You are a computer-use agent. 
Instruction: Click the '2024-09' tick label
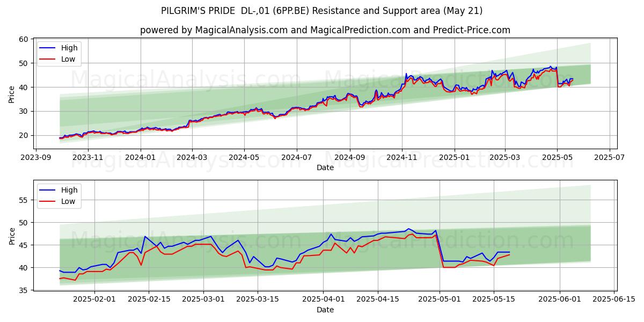tap(350, 157)
